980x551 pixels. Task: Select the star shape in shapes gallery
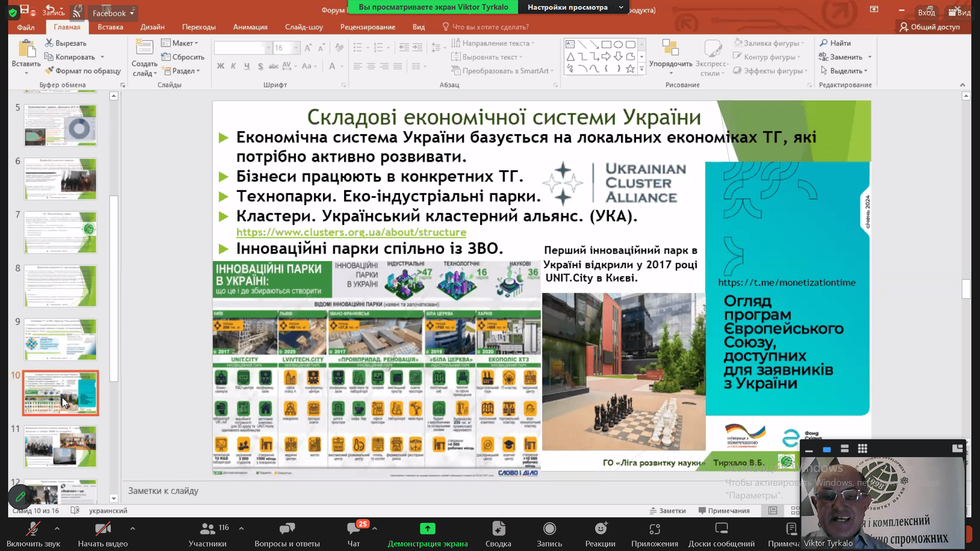630,68
